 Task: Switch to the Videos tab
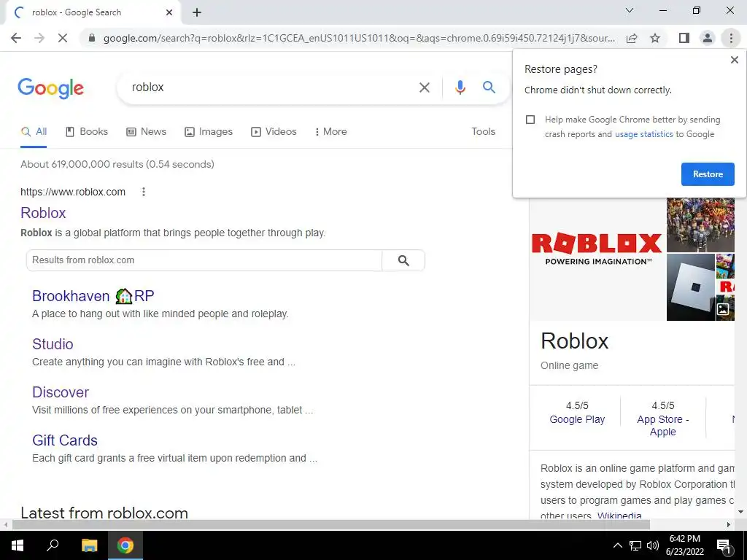coord(274,132)
